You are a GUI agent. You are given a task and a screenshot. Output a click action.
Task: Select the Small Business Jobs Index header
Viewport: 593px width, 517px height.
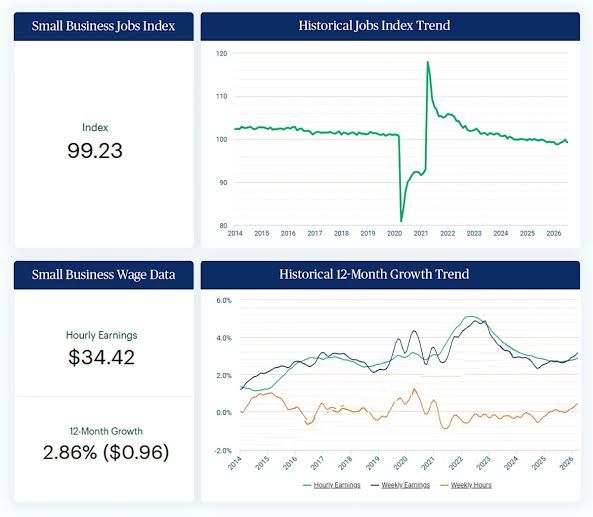click(x=104, y=26)
